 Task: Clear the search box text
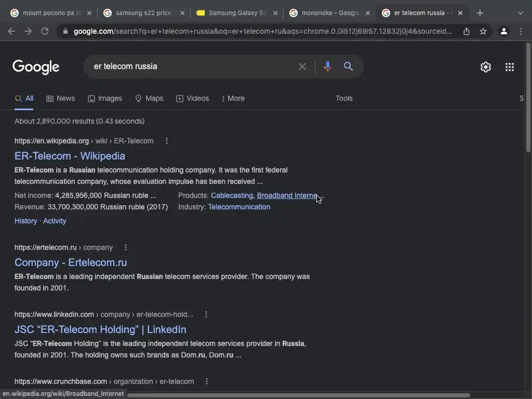point(302,66)
